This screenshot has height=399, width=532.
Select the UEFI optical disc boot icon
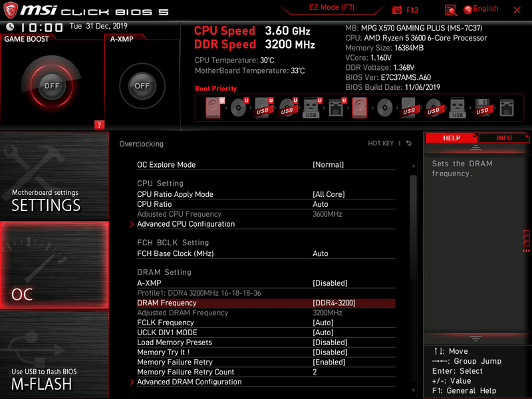coord(239,108)
